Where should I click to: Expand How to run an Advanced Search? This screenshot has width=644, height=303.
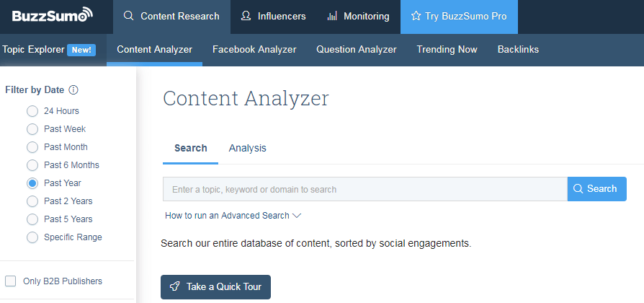[233, 215]
